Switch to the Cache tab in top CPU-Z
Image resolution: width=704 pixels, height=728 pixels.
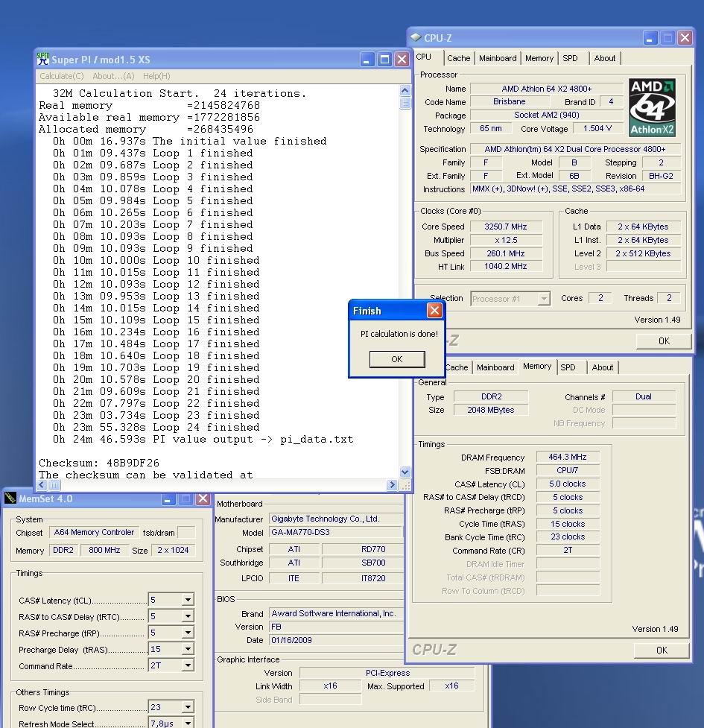click(x=458, y=58)
